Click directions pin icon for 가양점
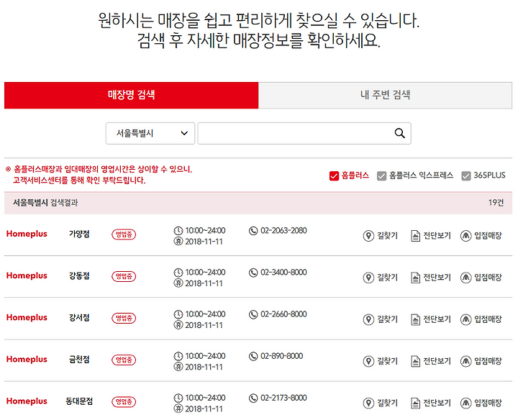 pos(368,236)
